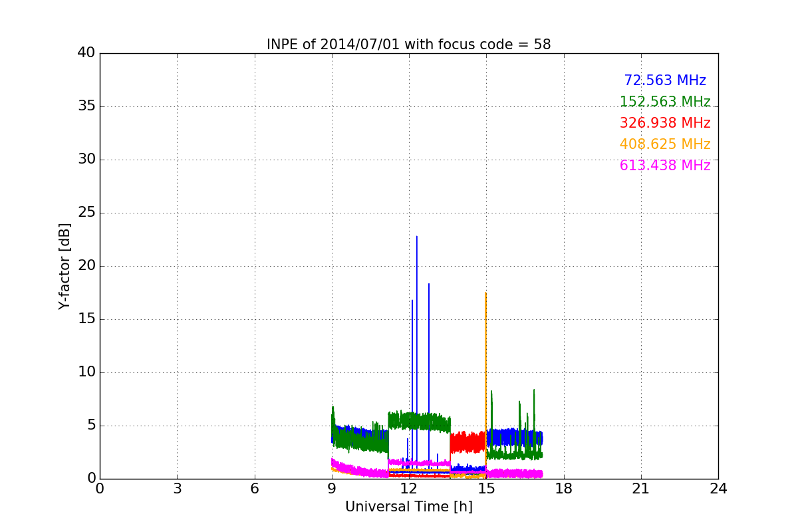Click x-axis tick label 21
798x532 pixels.
pyautogui.click(x=641, y=489)
